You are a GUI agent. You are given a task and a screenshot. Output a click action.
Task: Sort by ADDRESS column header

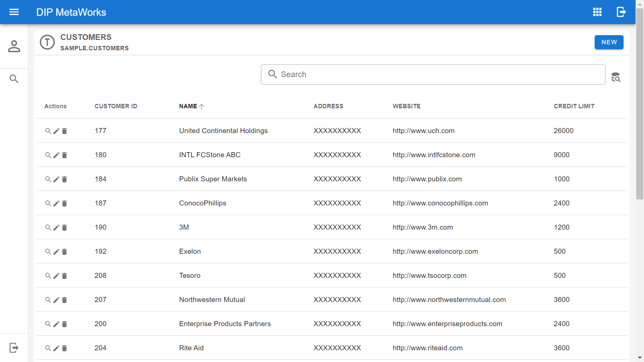(x=328, y=106)
